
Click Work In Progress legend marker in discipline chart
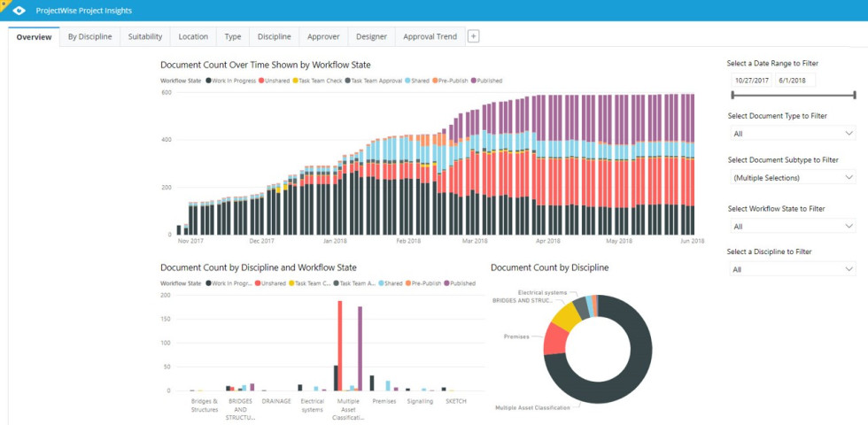(208, 283)
